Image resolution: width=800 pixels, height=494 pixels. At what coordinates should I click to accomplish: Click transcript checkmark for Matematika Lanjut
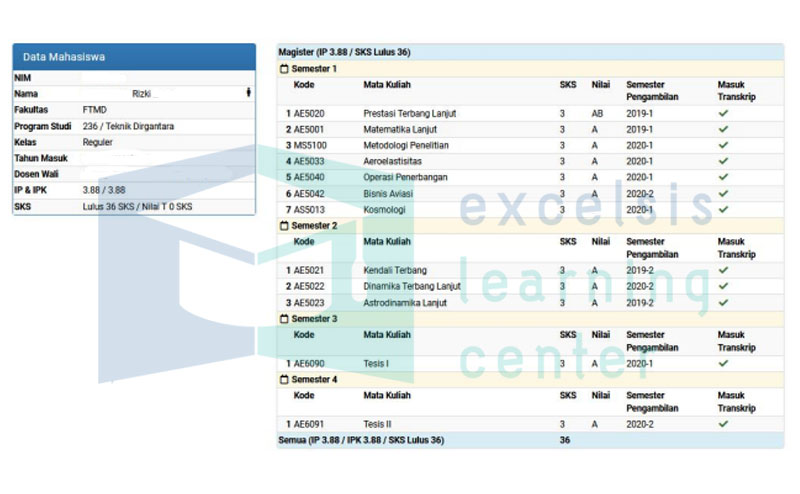pyautogui.click(x=723, y=129)
